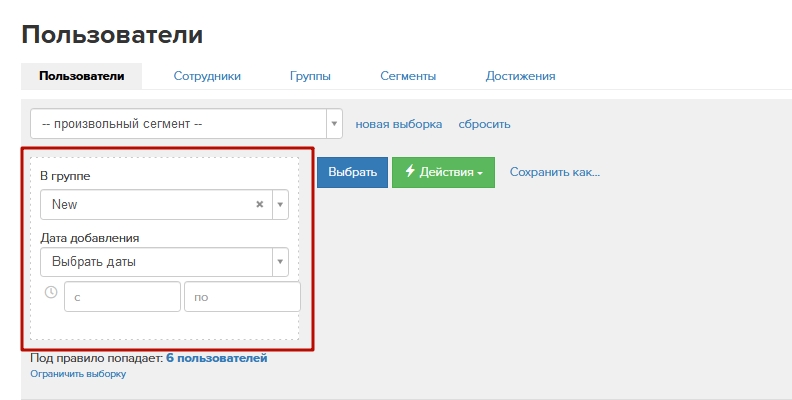
Task: Open the 6 пользователей link
Action: click(x=216, y=358)
